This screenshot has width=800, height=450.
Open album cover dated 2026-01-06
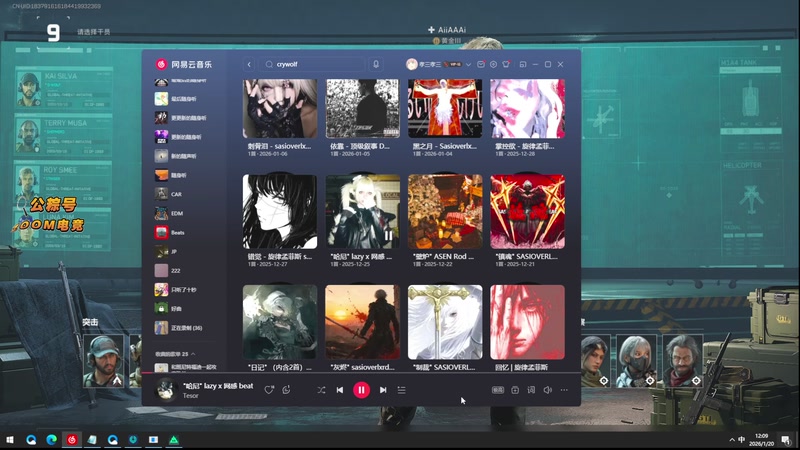[280, 108]
